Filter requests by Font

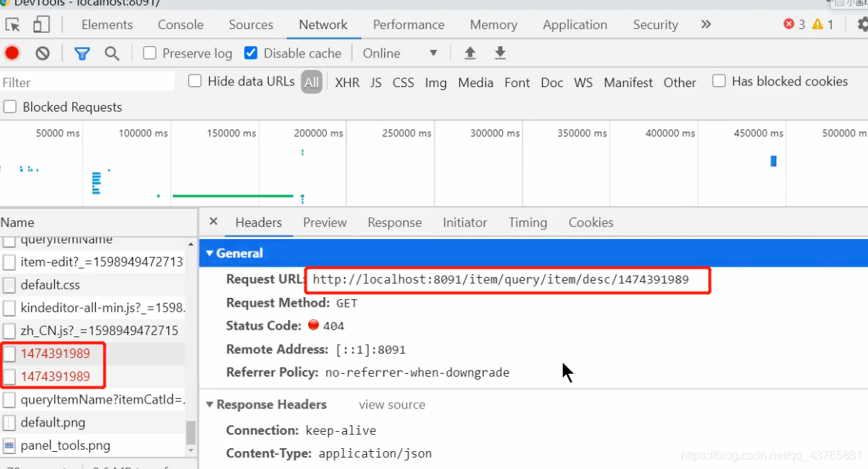517,83
